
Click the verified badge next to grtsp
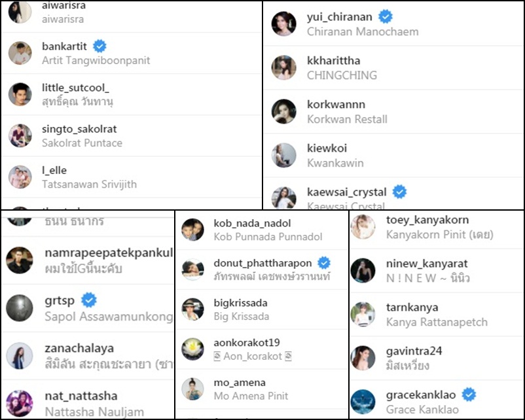[89, 300]
